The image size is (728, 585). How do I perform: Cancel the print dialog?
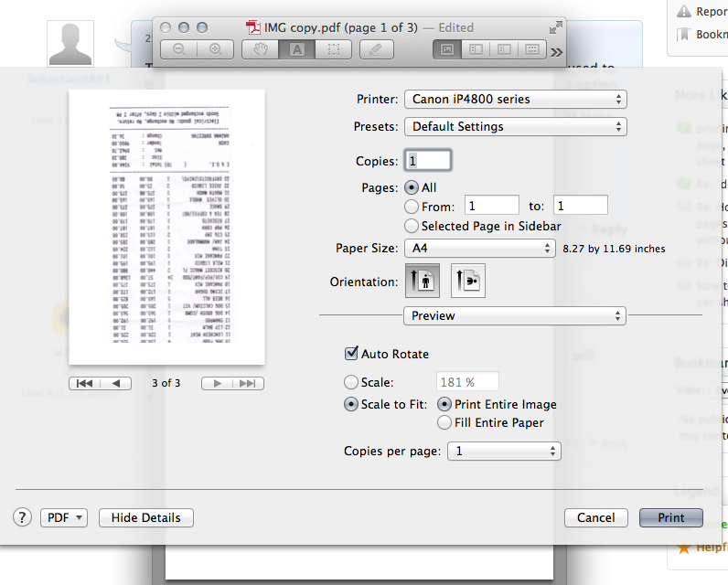pos(596,517)
